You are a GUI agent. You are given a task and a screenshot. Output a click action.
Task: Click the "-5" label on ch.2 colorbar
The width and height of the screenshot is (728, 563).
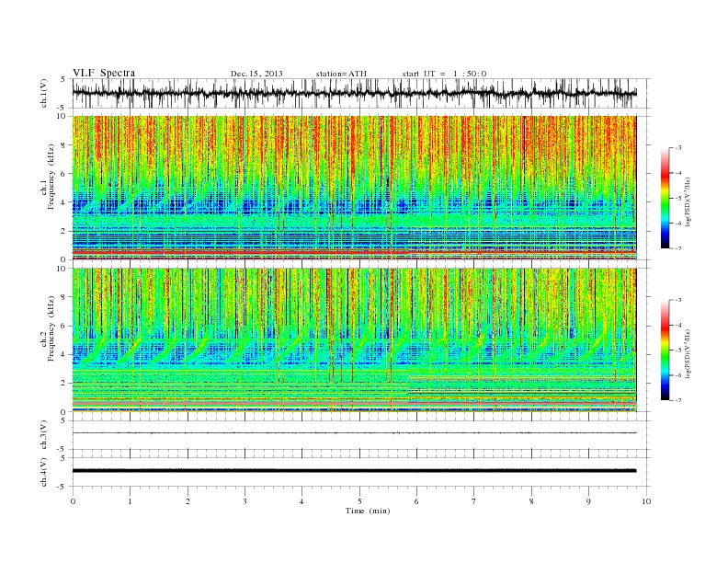678,350
